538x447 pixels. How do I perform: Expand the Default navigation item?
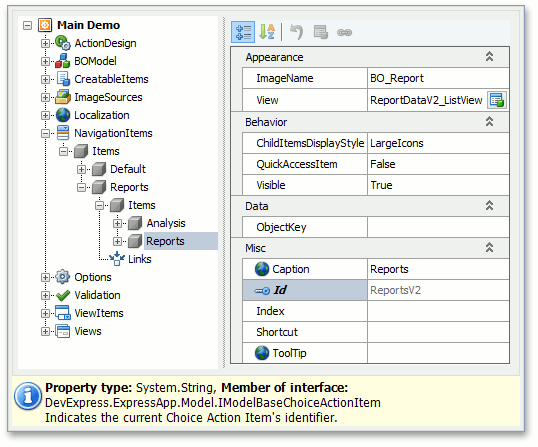pos(81,169)
